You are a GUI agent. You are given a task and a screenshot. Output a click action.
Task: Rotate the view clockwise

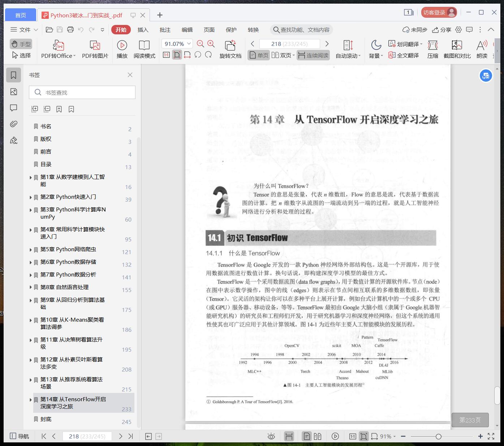[x=208, y=55]
